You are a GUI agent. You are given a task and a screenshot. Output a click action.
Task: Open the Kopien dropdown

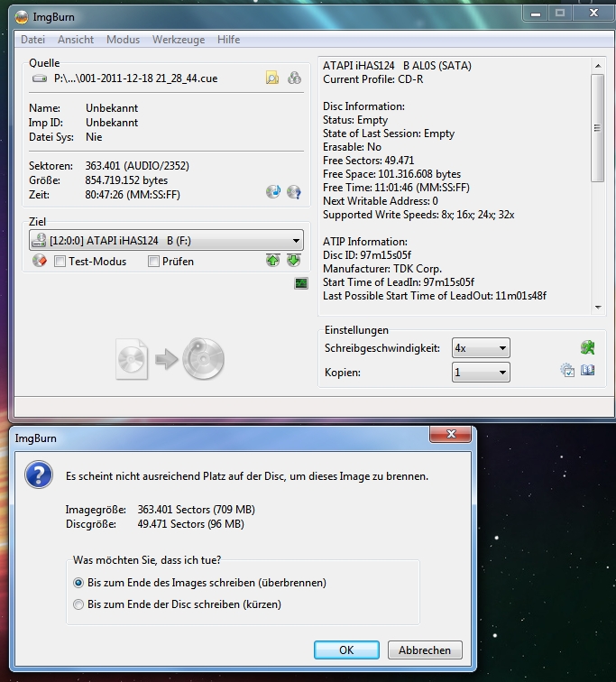pos(481,373)
